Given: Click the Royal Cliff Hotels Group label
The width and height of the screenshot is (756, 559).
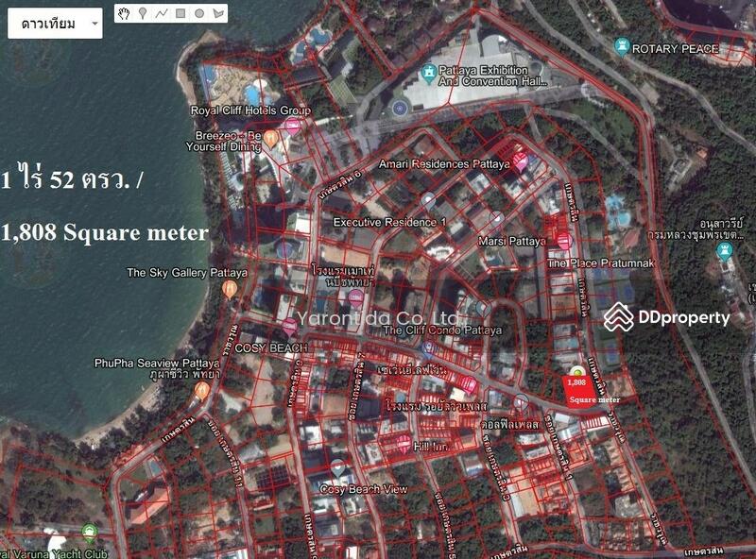Looking at the screenshot, I should pyautogui.click(x=250, y=110).
